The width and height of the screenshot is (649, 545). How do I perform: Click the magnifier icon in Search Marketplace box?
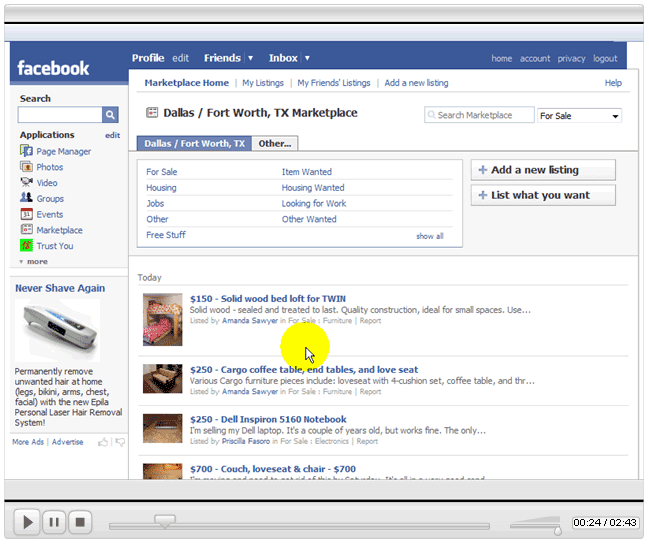pyautogui.click(x=431, y=115)
